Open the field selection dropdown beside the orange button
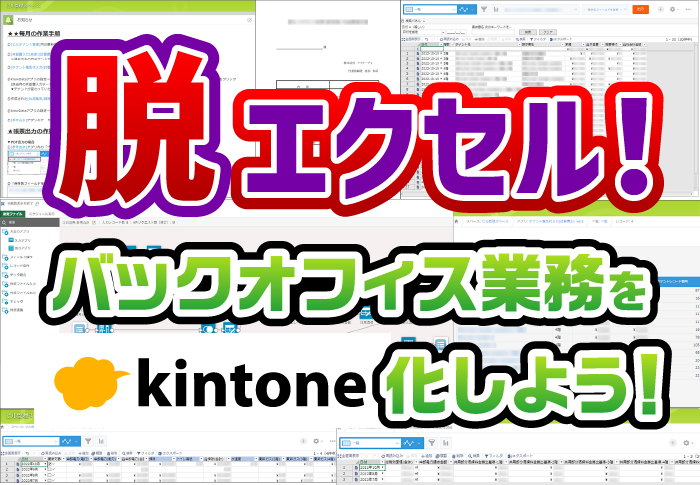 pos(606,9)
